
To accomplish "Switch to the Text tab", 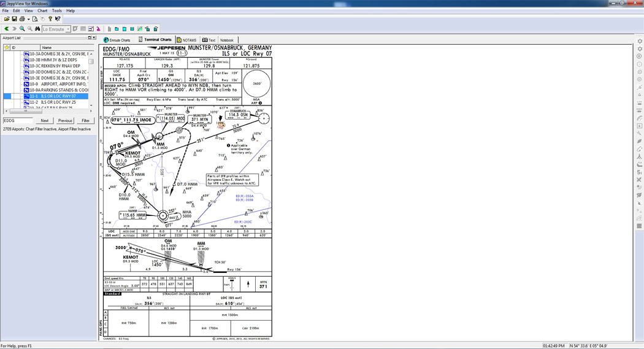I will tap(209, 40).
